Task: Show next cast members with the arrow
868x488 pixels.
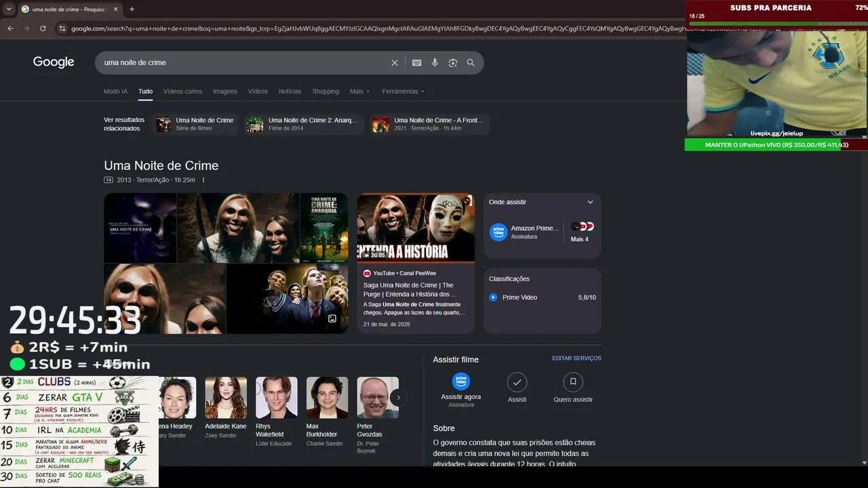Action: click(x=399, y=398)
